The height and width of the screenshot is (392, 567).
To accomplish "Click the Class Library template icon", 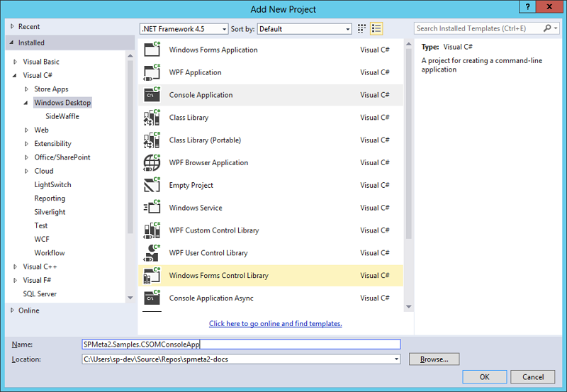I will pos(152,118).
